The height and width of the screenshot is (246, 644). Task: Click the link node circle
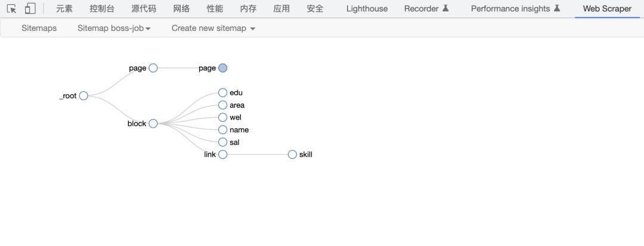pyautogui.click(x=223, y=154)
